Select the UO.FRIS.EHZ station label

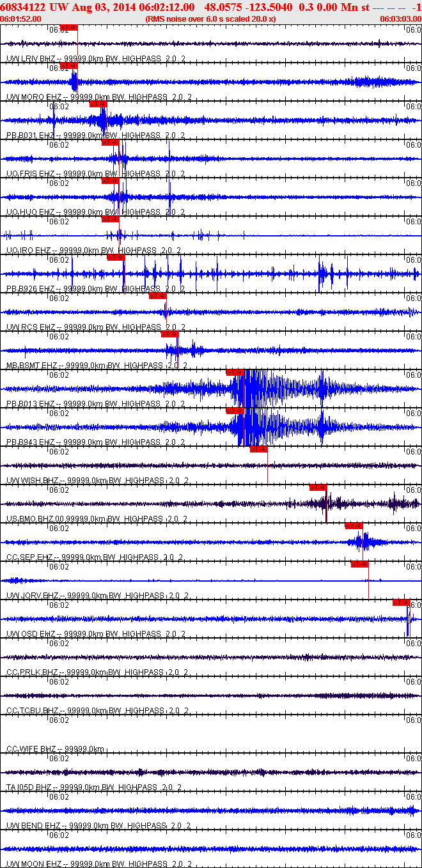click(31, 174)
